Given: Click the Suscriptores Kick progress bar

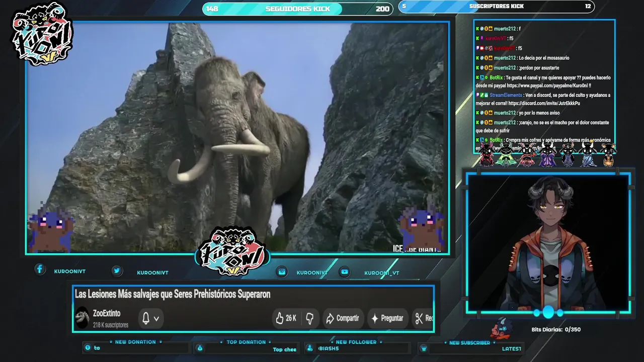Looking at the screenshot, I should pyautogui.click(x=496, y=7).
